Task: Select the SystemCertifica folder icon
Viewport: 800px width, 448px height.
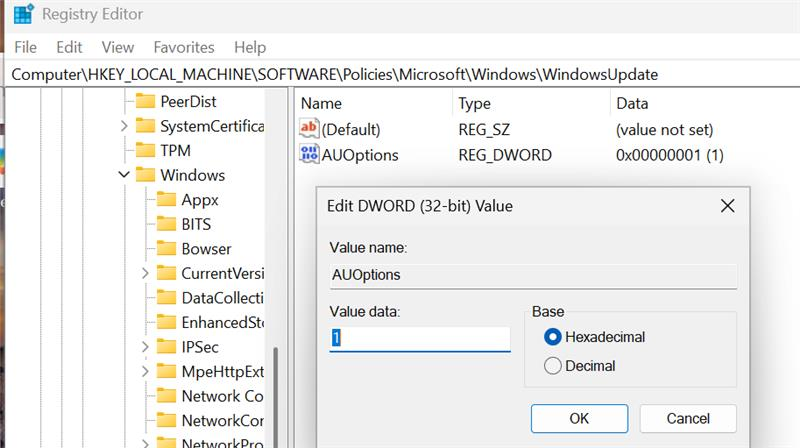Action: [145, 126]
